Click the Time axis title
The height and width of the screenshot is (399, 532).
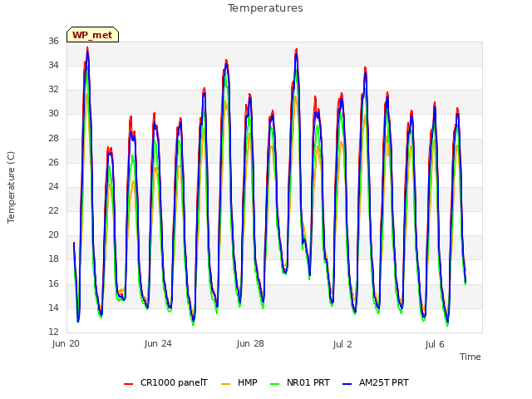coord(470,357)
